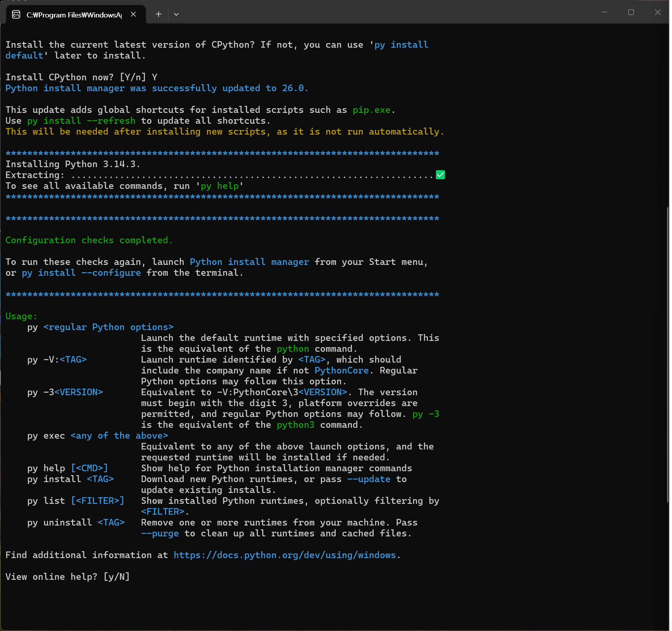Click the yellow 'This will be needed' warning line
Screen dimensions: 672x631
pos(225,131)
